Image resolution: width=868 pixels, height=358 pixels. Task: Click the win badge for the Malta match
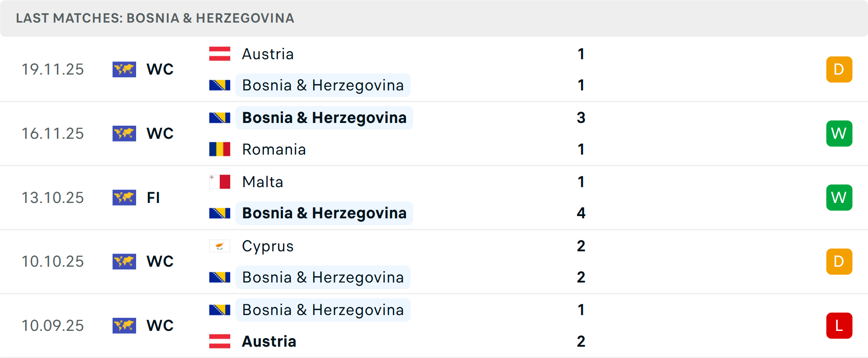click(839, 198)
